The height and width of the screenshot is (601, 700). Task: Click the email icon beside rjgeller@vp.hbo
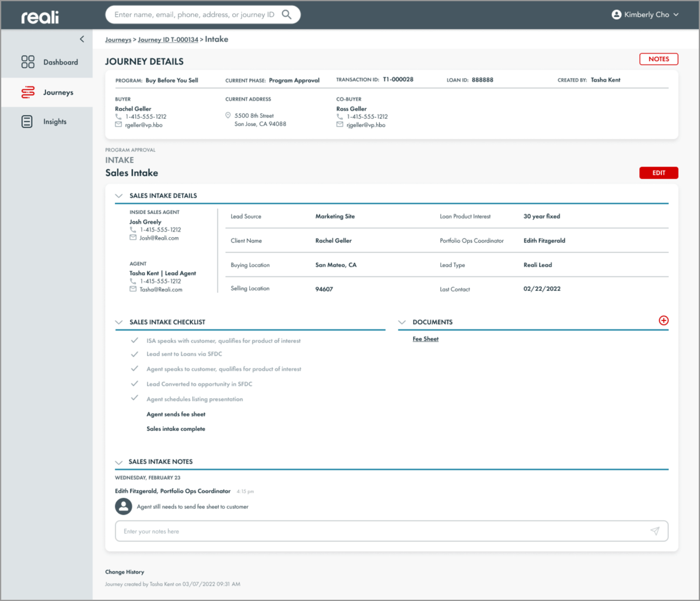click(340, 125)
